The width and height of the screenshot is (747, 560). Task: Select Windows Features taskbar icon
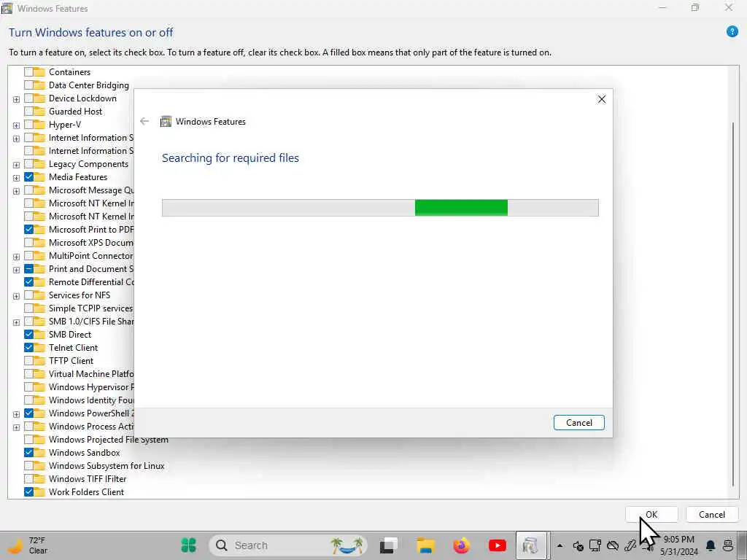[530, 545]
